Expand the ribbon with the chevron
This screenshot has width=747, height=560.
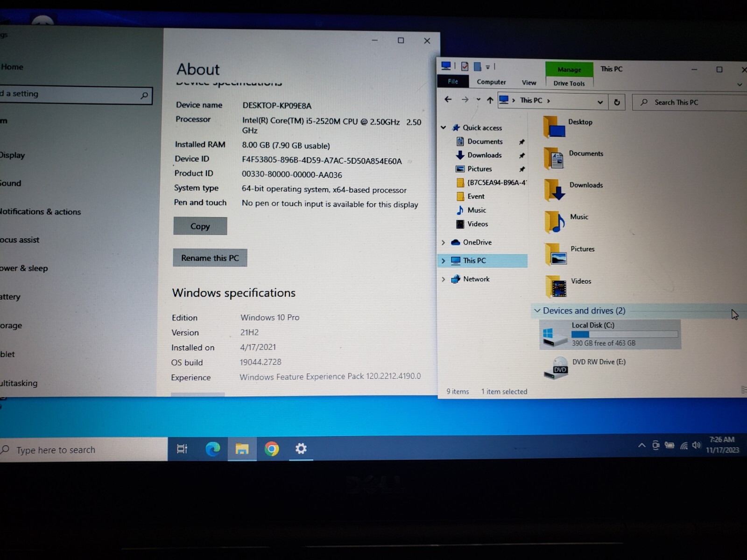[740, 84]
